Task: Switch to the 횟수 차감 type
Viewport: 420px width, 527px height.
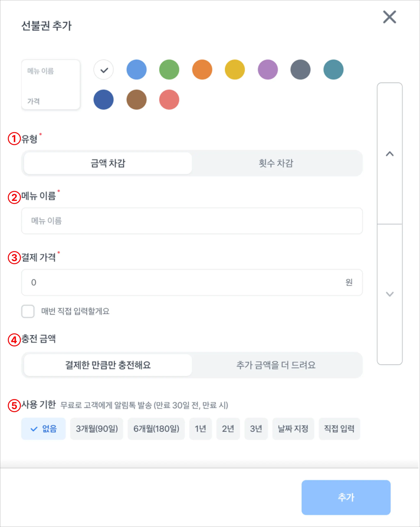Action: 276,163
